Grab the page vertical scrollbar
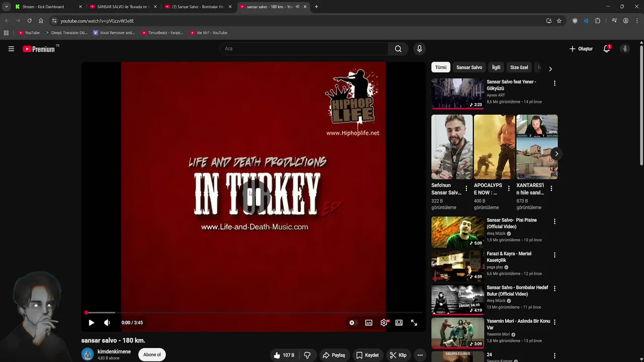Image resolution: width=644 pixels, height=362 pixels. 641,105
